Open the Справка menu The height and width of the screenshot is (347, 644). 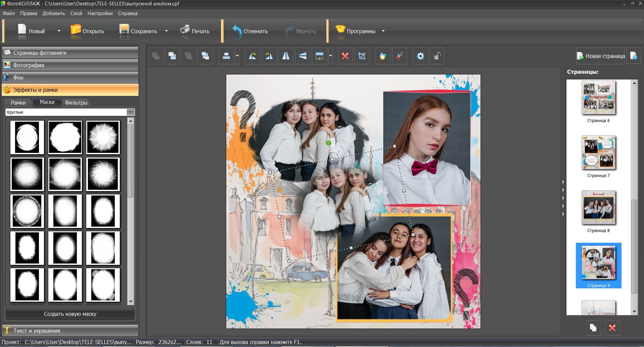coord(128,13)
